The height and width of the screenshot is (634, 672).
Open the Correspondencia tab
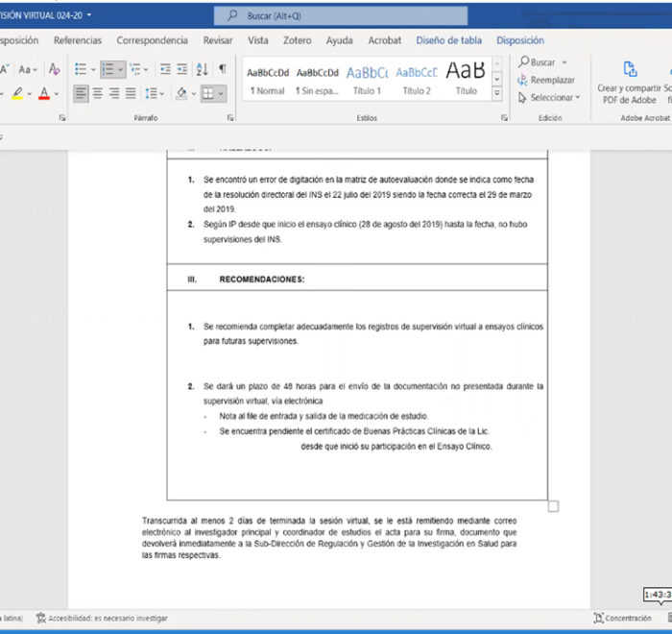tap(152, 40)
